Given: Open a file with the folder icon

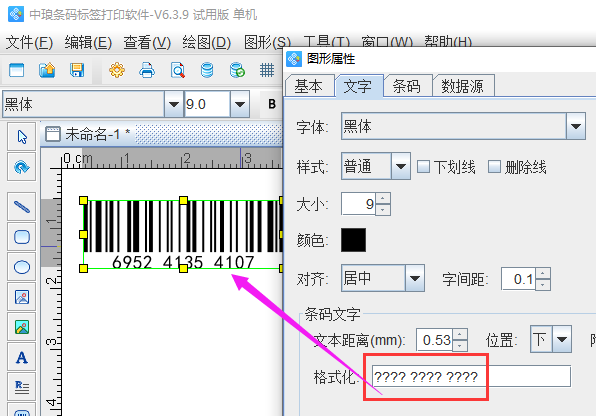Looking at the screenshot, I should 47,70.
